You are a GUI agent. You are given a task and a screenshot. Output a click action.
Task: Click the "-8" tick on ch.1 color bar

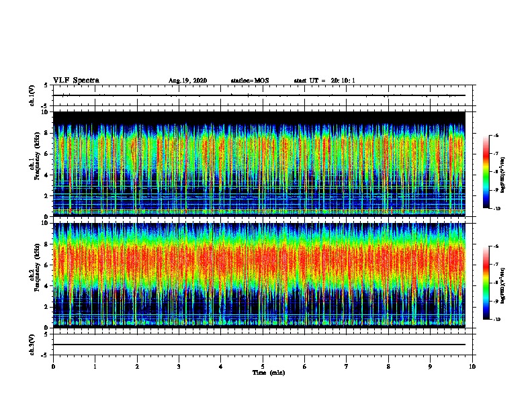point(496,172)
